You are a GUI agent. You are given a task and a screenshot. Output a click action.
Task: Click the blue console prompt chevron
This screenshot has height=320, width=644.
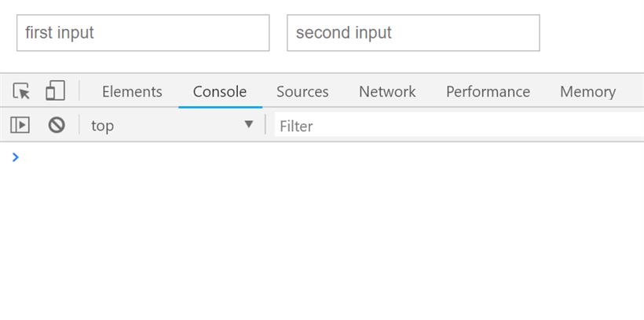[x=16, y=157]
